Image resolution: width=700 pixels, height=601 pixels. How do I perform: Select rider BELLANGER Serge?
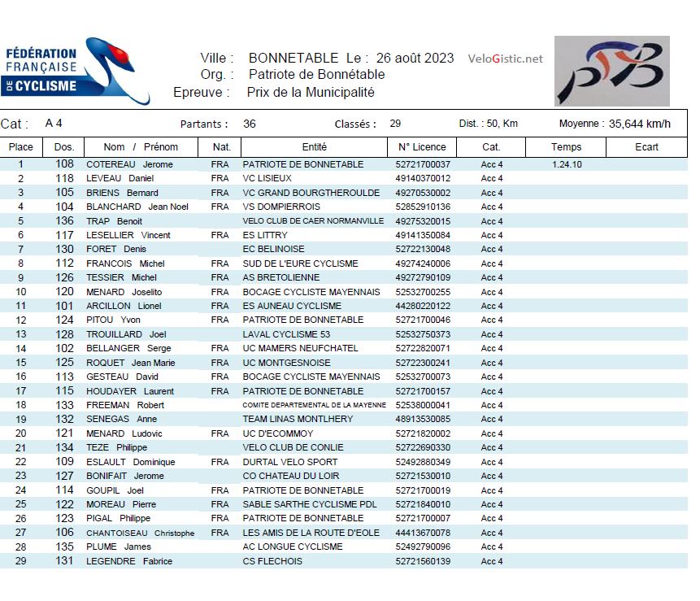tap(128, 348)
